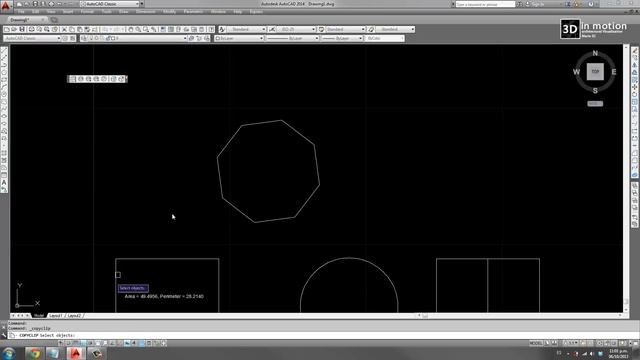Screen dimensions: 640x360
Task: Select the Arc draw tool
Action: 4,87
